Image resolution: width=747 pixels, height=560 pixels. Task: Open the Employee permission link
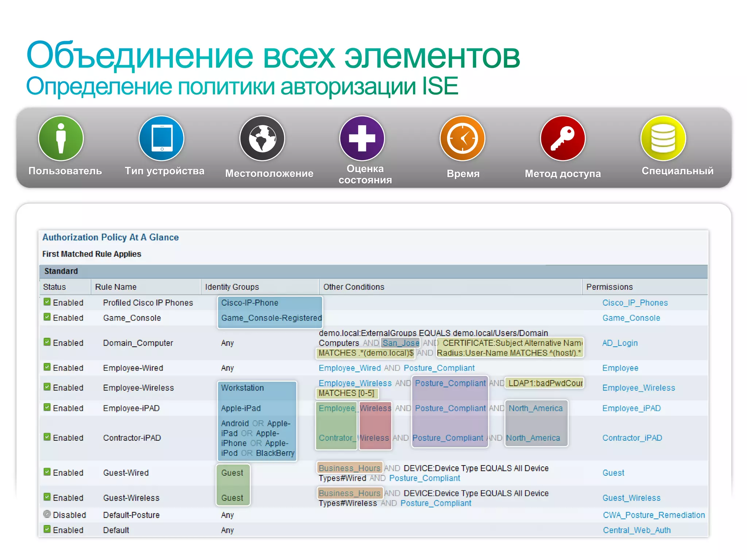click(x=620, y=368)
